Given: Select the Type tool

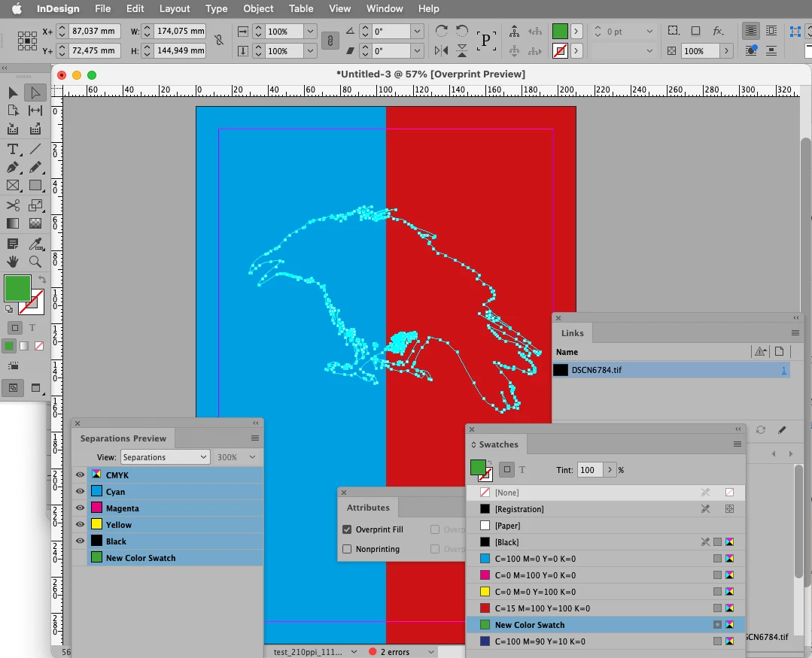Looking at the screenshot, I should (13, 150).
